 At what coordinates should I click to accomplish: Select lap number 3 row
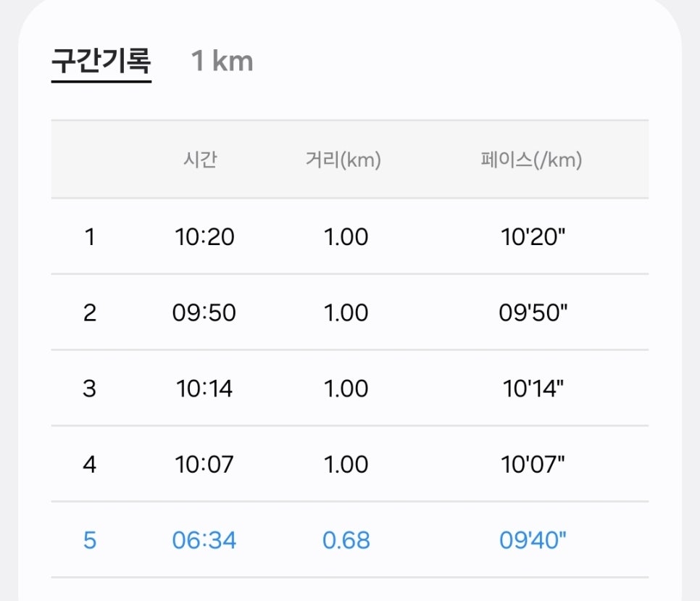(350, 388)
